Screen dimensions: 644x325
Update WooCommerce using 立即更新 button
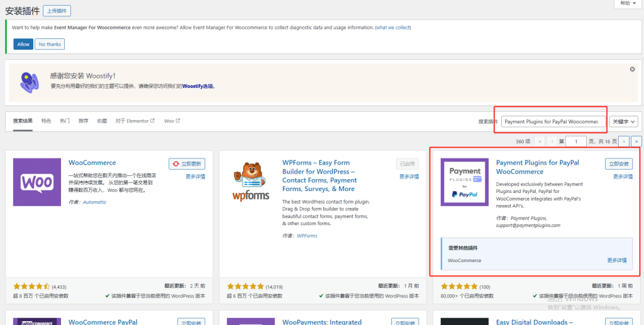[x=187, y=164]
